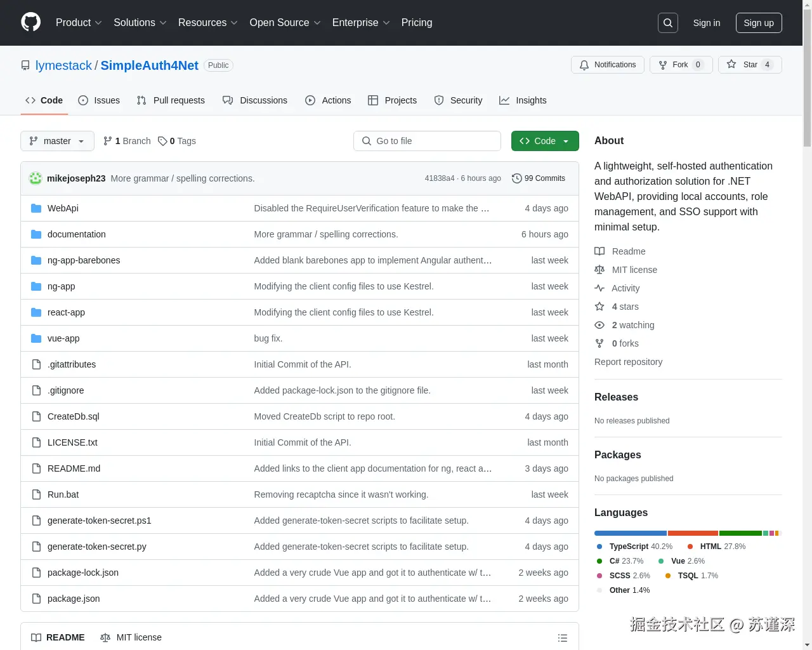Open the package-lock.json file

coord(83,573)
